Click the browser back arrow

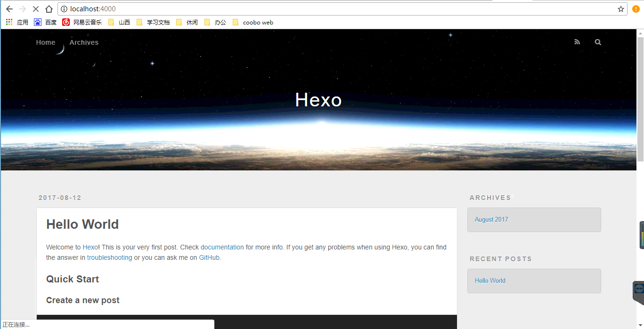pyautogui.click(x=9, y=9)
